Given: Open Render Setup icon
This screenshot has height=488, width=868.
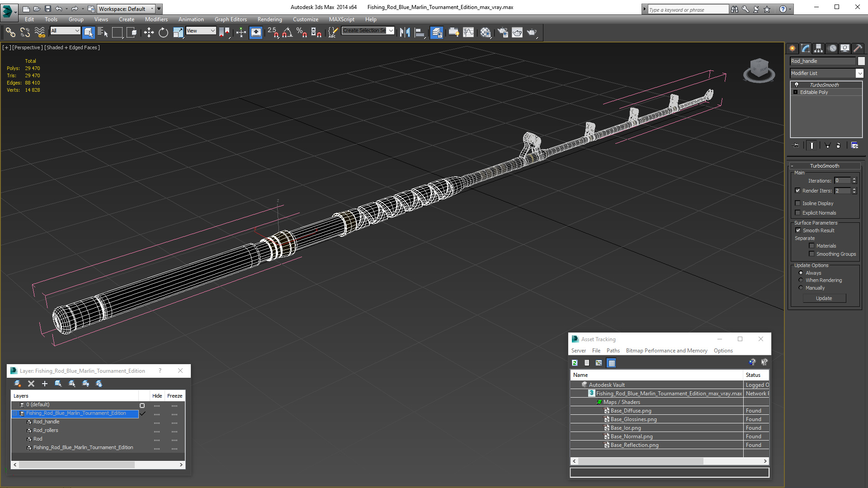Looking at the screenshot, I should [x=502, y=32].
